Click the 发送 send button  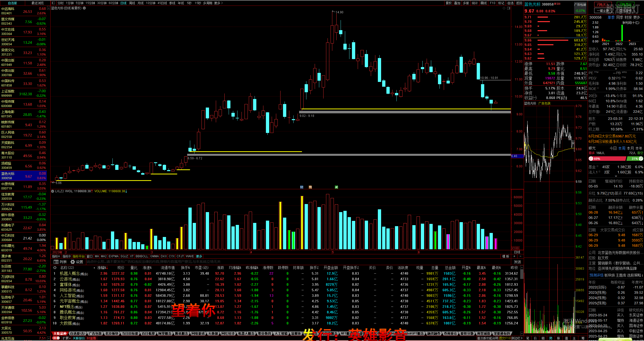517,262
